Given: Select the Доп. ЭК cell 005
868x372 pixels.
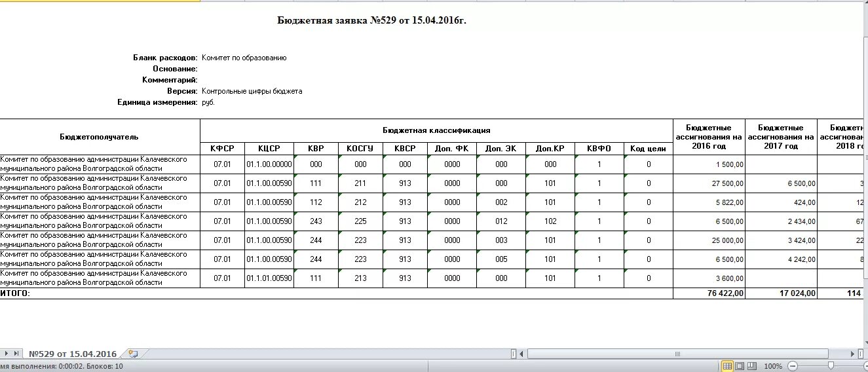Looking at the screenshot, I should [x=501, y=259].
